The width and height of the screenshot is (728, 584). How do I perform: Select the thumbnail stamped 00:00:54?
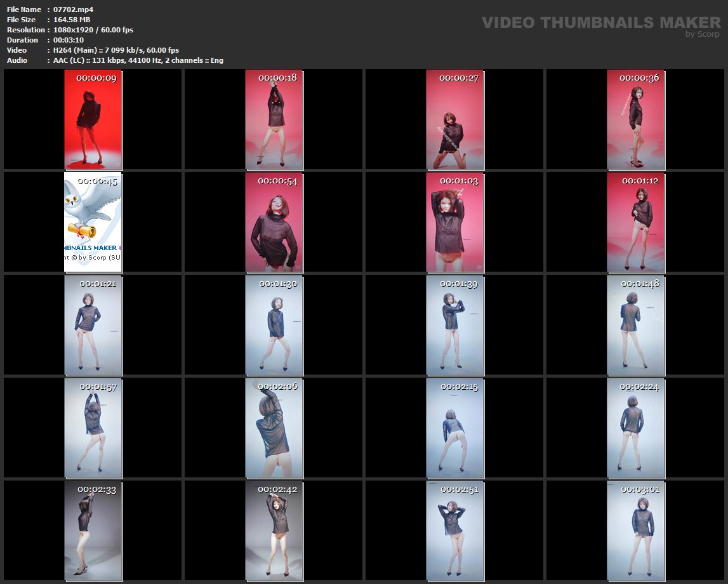click(x=274, y=222)
